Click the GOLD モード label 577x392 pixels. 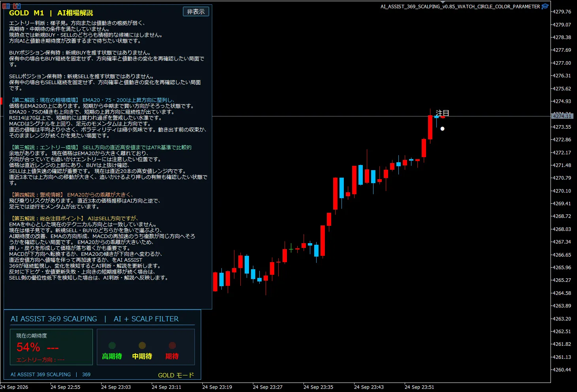[x=176, y=375]
